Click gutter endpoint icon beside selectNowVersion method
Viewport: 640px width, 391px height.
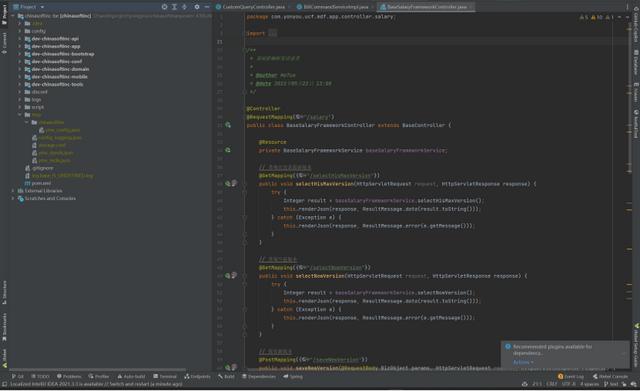[x=228, y=276]
